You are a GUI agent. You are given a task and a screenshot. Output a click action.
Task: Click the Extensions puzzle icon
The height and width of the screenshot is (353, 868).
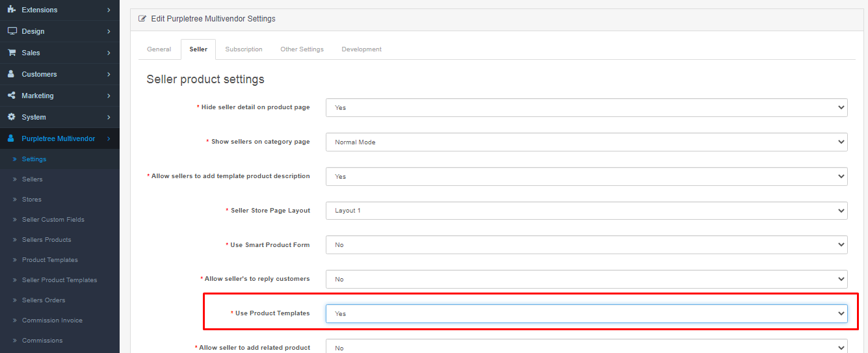(x=11, y=10)
